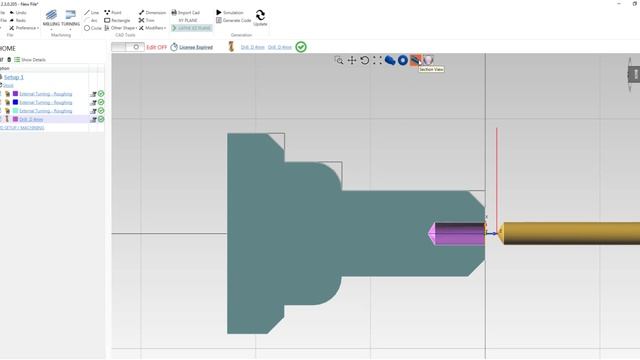Screen dimensions: 640x360
Task: Click the Redo button
Action: (18, 20)
